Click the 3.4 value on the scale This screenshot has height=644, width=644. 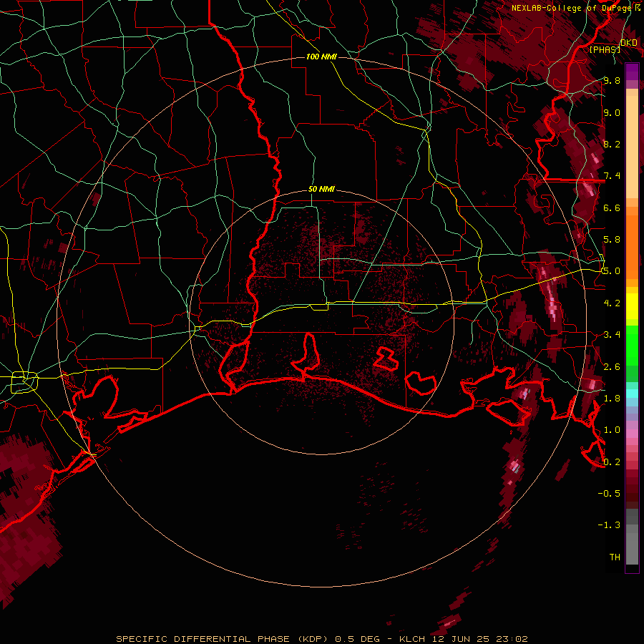pos(612,335)
